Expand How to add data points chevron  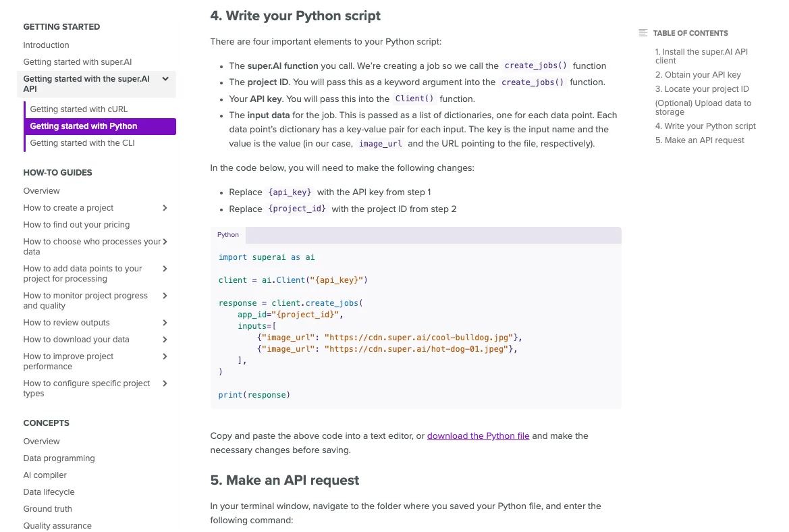[x=165, y=269]
